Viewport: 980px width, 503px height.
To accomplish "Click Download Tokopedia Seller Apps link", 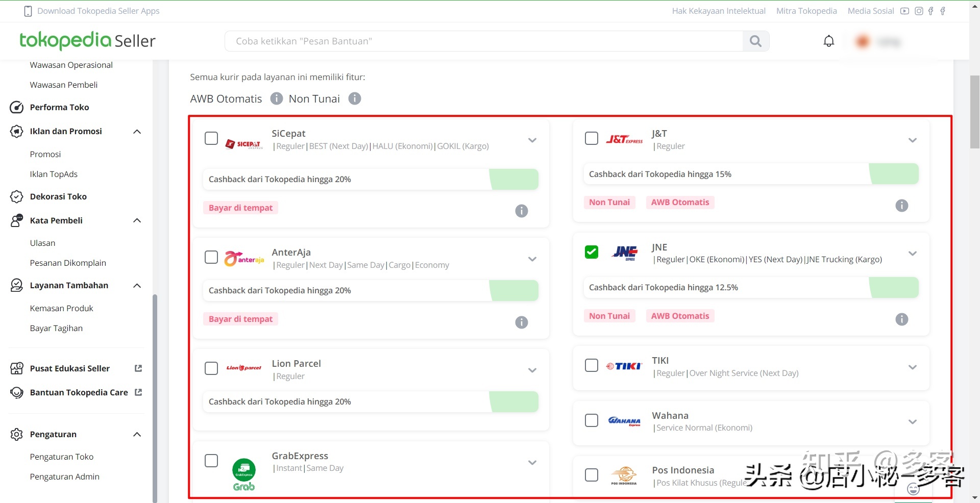I will (98, 11).
